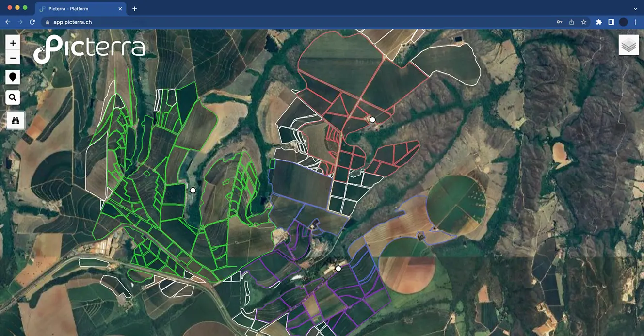
Task: Open the map search magnifier tool
Action: pos(13,97)
